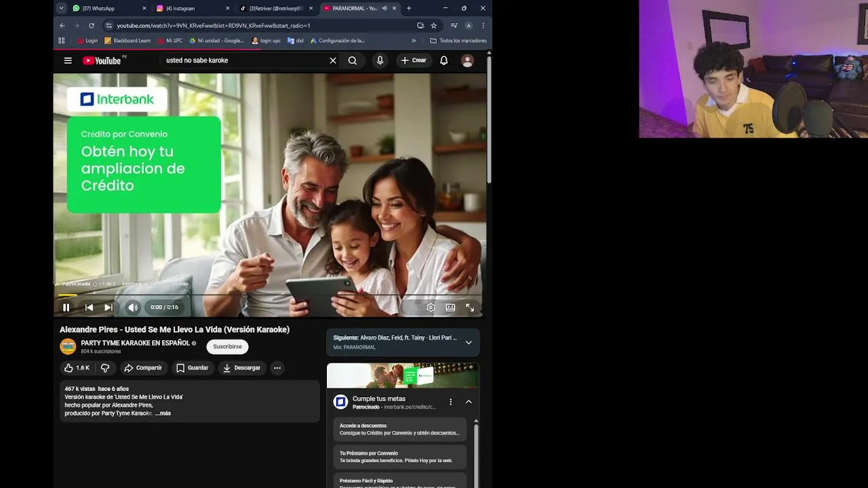Open the Blackboard Learn bookmark
Screen dimensions: 868x488
click(127, 41)
